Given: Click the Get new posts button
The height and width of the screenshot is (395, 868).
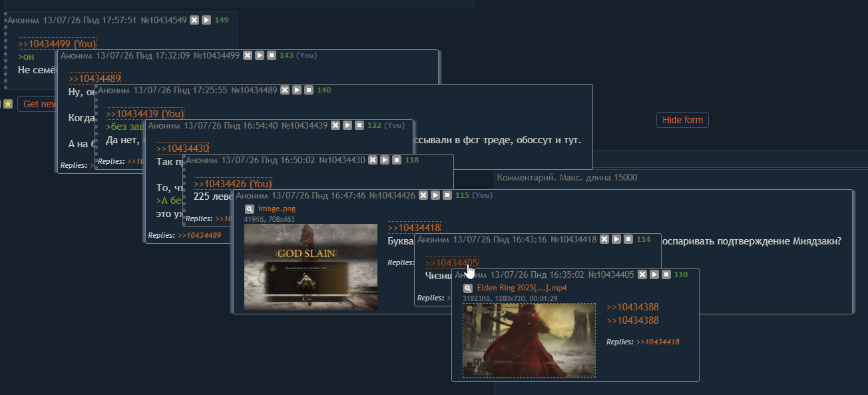Looking at the screenshot, I should point(39,104).
